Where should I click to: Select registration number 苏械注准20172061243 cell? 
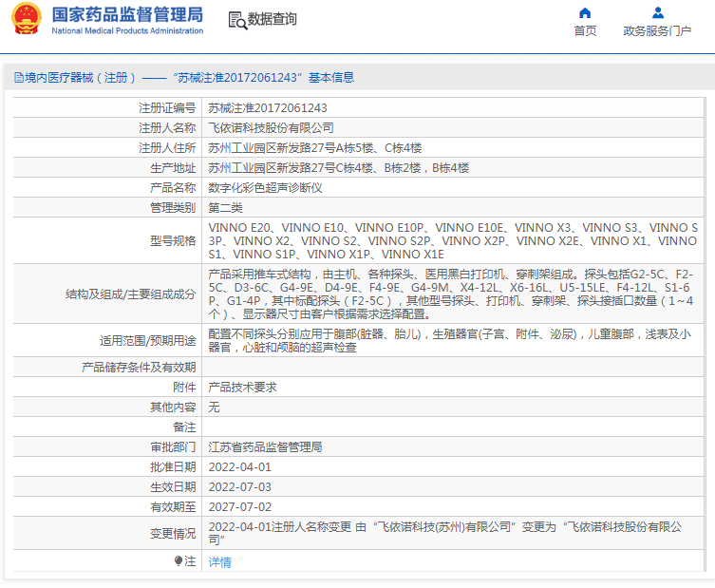268,108
